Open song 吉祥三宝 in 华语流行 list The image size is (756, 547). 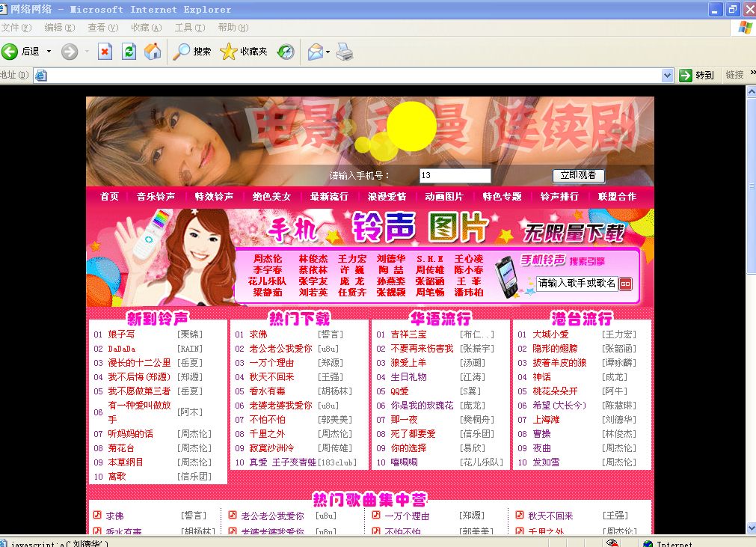409,334
